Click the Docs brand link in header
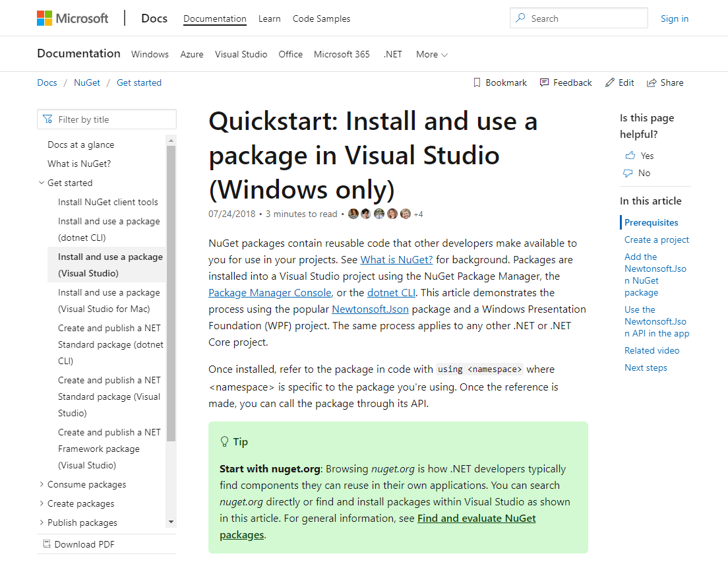 (x=154, y=18)
